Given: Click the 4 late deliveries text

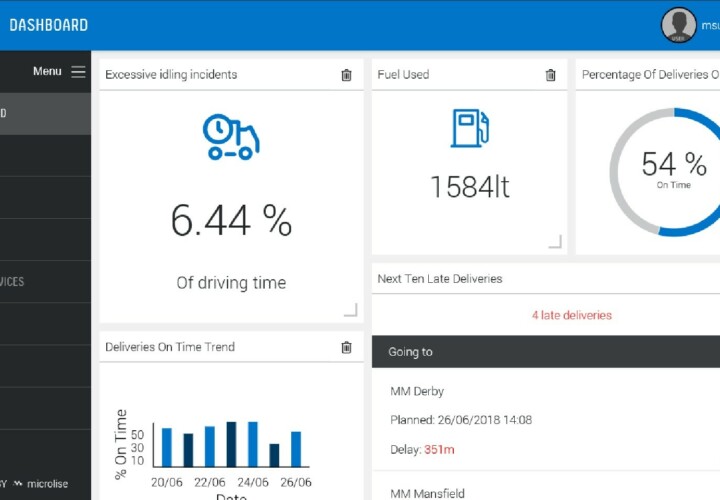Looking at the screenshot, I should coord(572,315).
